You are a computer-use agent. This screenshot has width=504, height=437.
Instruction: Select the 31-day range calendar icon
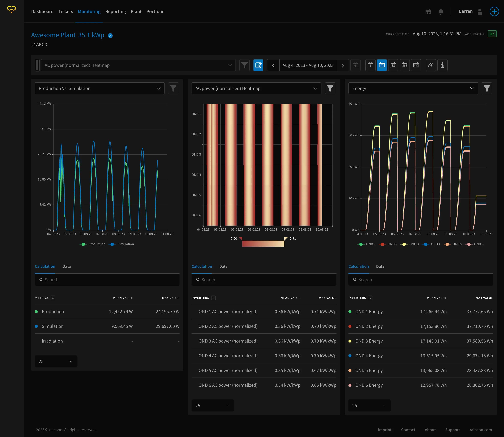click(x=393, y=65)
